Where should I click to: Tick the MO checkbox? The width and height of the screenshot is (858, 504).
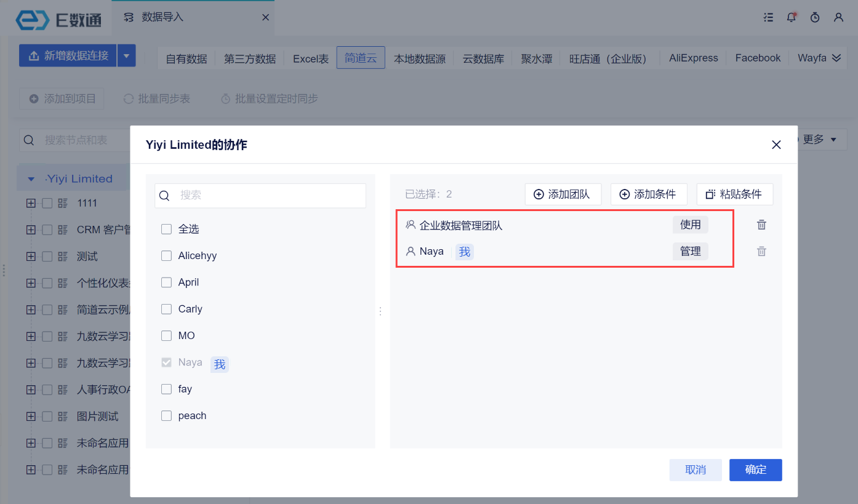[x=166, y=335]
